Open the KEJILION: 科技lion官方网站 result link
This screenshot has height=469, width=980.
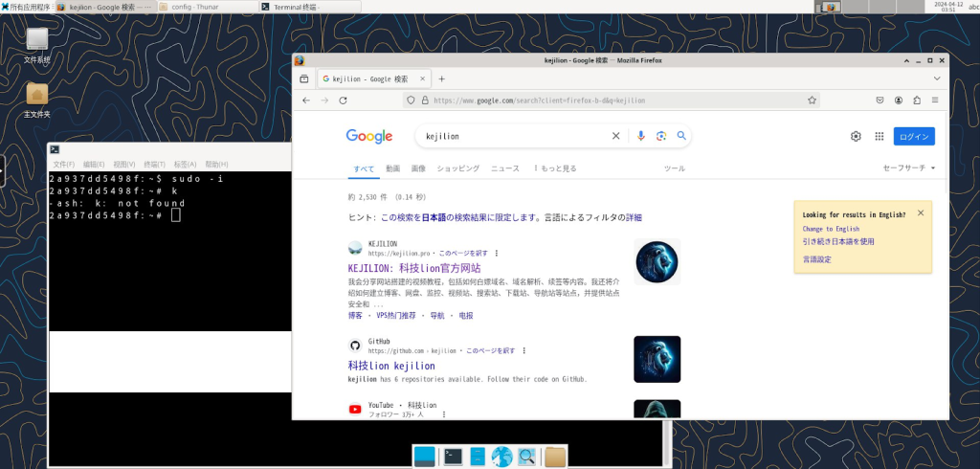(x=414, y=268)
